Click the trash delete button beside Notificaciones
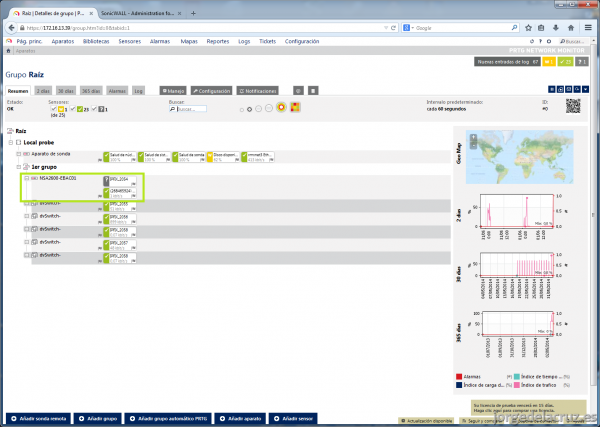The width and height of the screenshot is (600, 427). coord(313,91)
